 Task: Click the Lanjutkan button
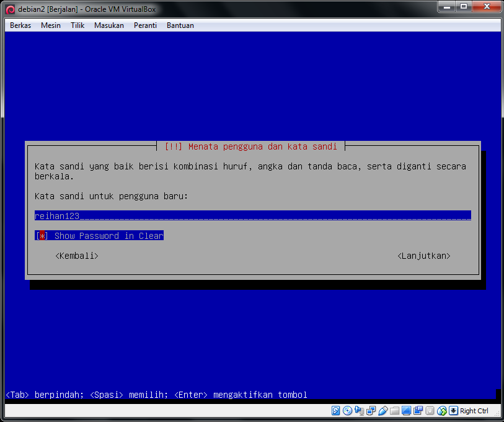(x=424, y=256)
